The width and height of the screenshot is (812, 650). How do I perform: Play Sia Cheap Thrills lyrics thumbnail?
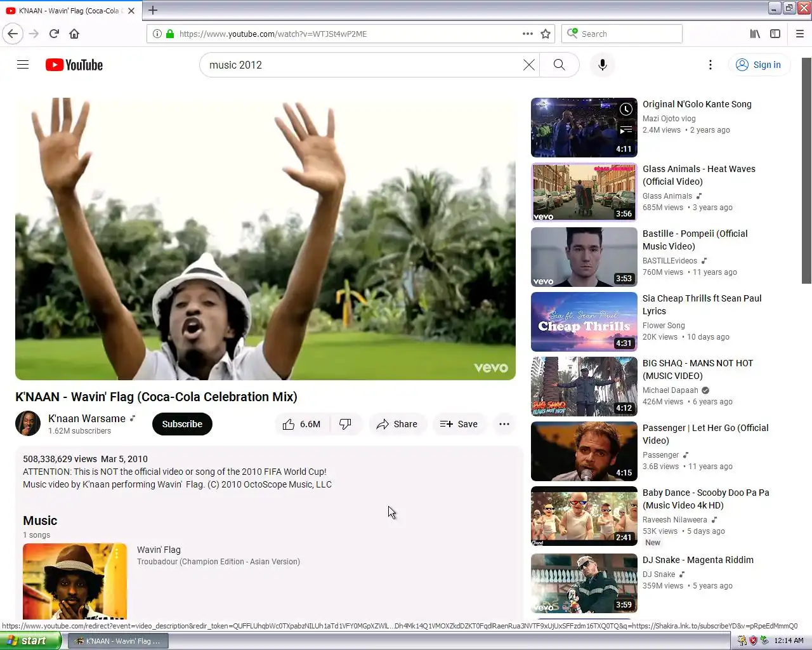(584, 322)
